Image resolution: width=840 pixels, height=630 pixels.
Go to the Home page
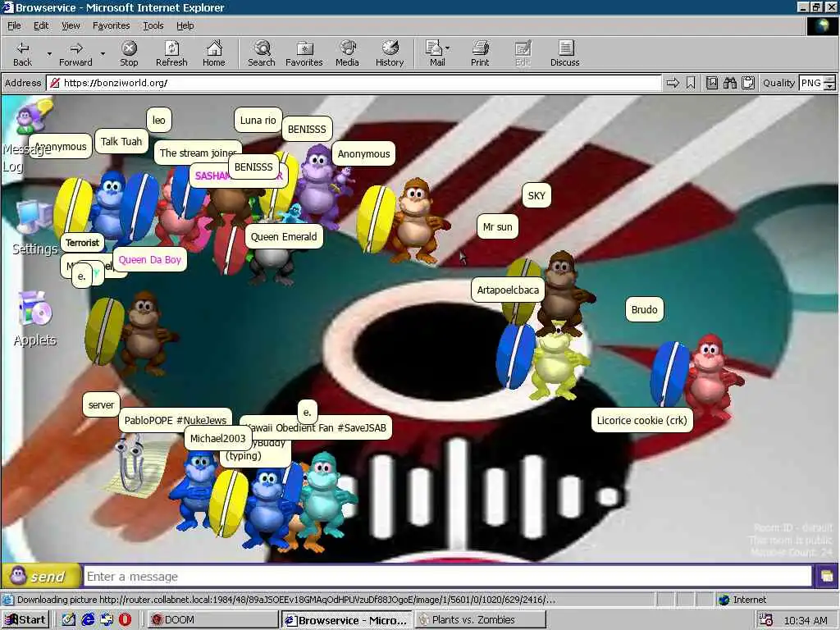[x=214, y=53]
